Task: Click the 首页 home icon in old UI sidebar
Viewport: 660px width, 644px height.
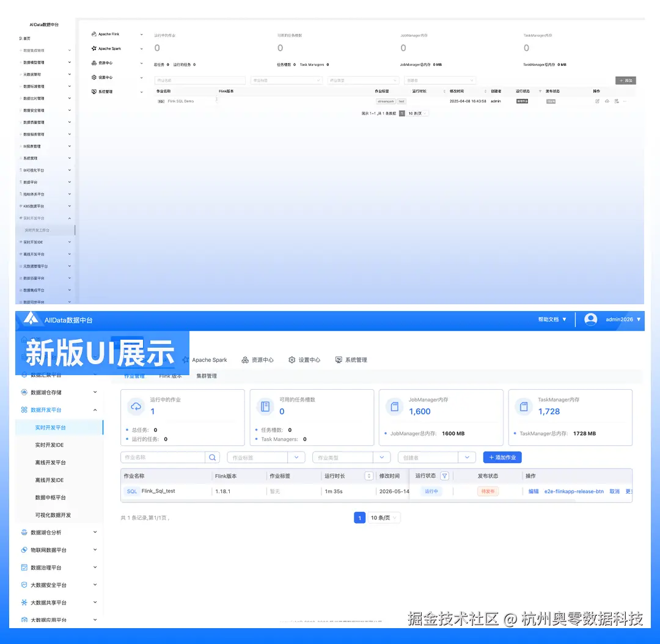Action: click(21, 38)
